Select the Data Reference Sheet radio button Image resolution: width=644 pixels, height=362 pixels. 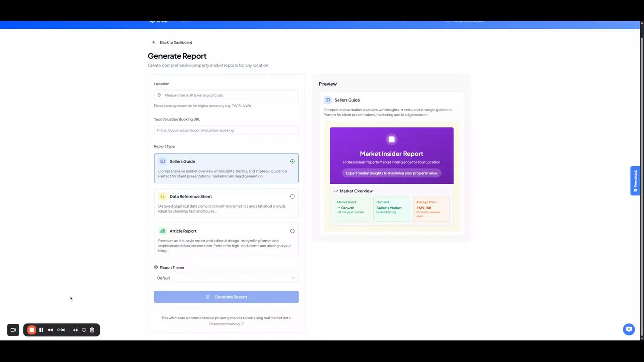pos(292,196)
